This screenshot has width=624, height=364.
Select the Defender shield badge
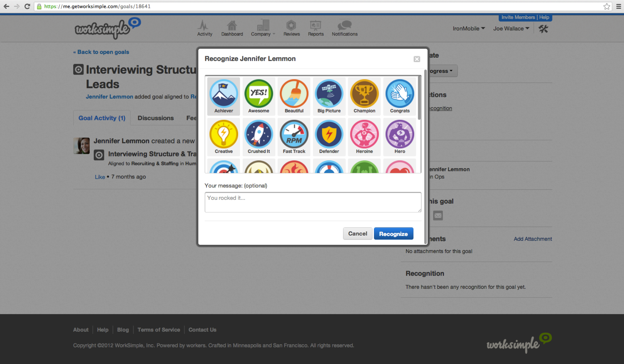click(329, 136)
